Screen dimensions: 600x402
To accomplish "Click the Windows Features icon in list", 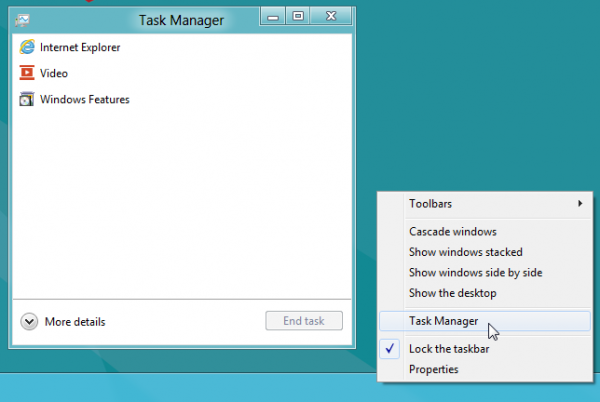I will [27, 99].
